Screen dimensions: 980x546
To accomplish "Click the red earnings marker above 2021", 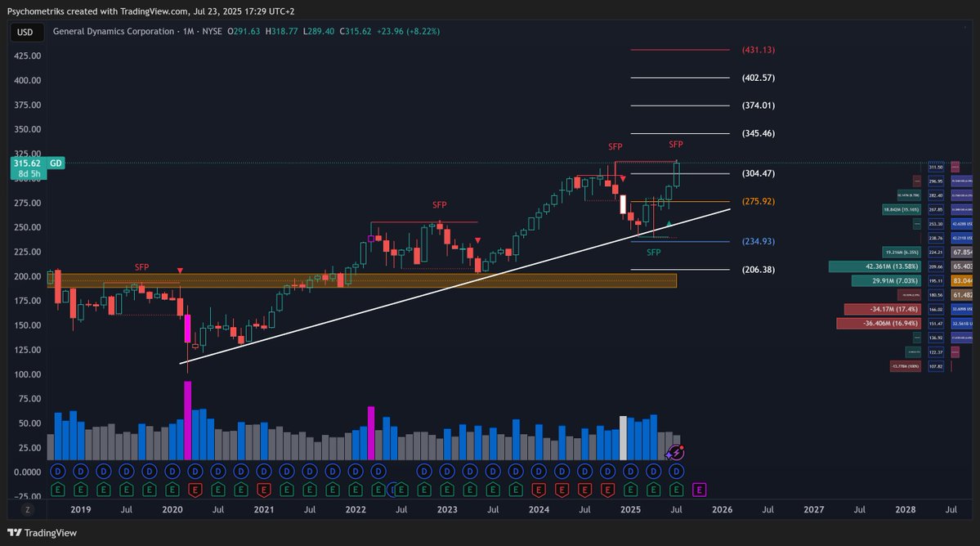I will (264, 490).
